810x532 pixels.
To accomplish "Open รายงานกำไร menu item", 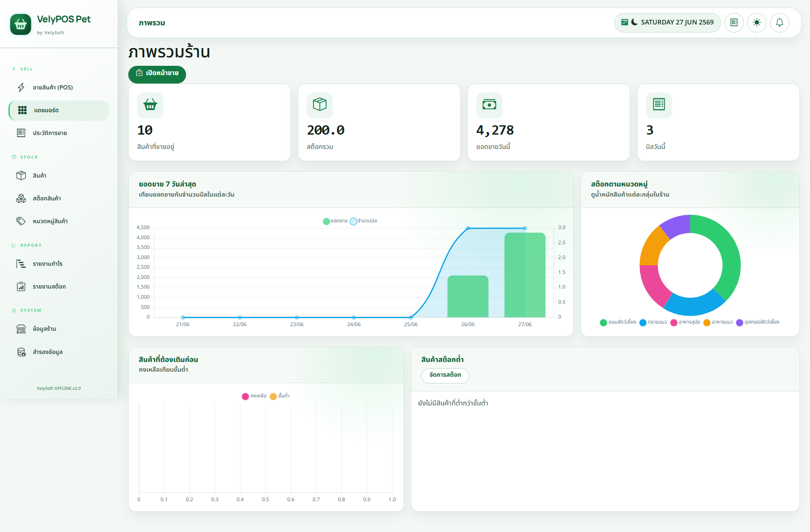I will [59, 264].
